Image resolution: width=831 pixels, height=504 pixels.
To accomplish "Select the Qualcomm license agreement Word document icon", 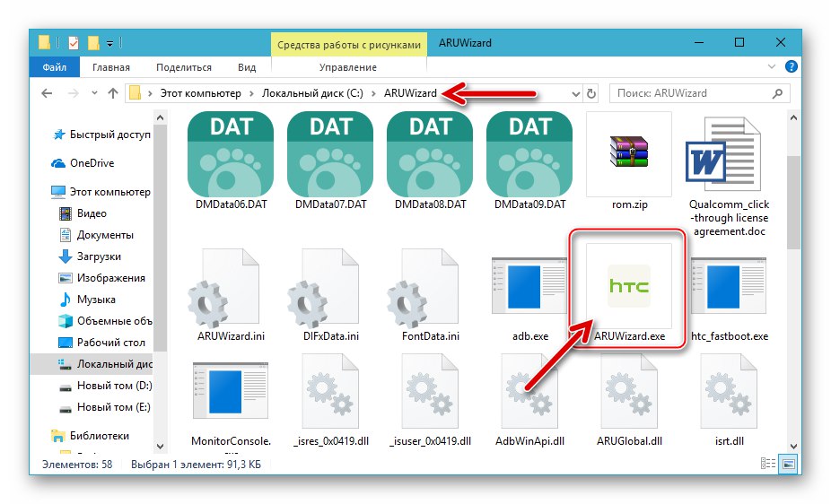I will point(723,156).
